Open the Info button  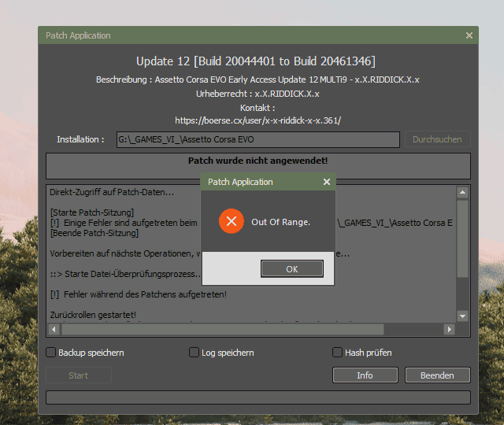(365, 375)
